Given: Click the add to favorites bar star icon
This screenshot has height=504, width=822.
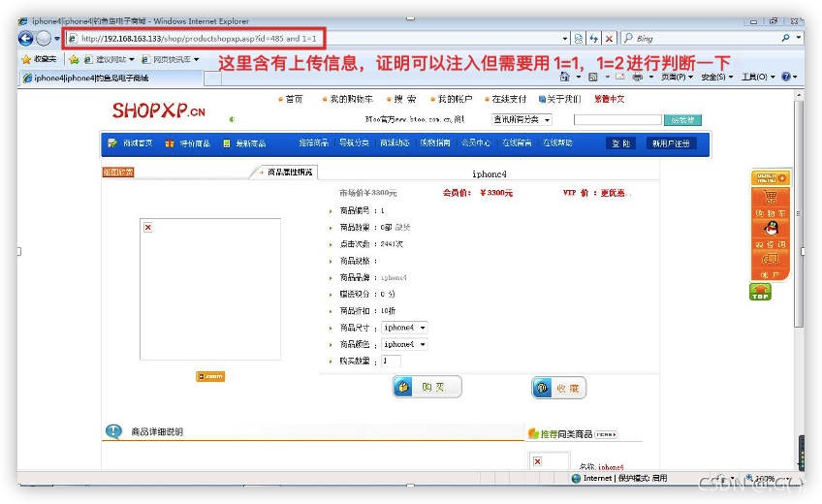Looking at the screenshot, I should click(x=74, y=59).
